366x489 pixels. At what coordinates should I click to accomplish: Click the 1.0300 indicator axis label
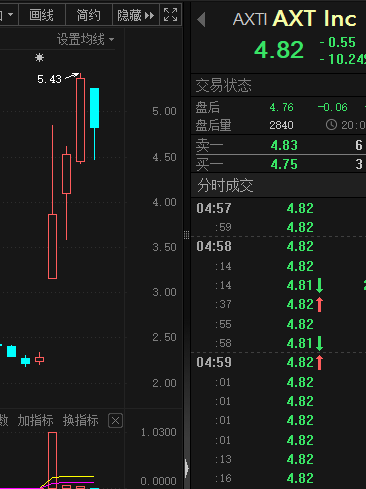pyautogui.click(x=158, y=432)
